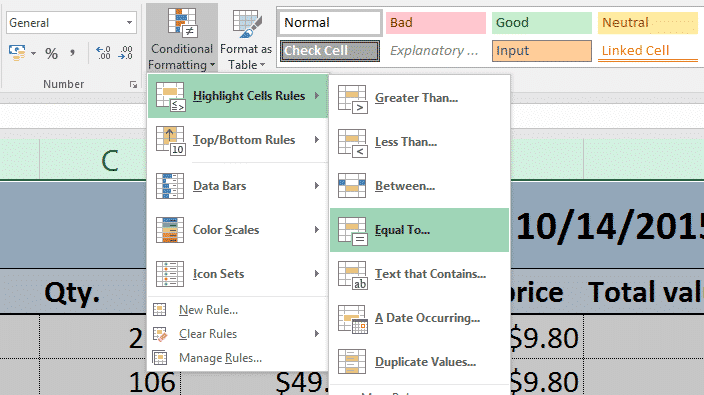This screenshot has height=395, width=704.
Task: Click the Equal To icon
Action: click(353, 231)
